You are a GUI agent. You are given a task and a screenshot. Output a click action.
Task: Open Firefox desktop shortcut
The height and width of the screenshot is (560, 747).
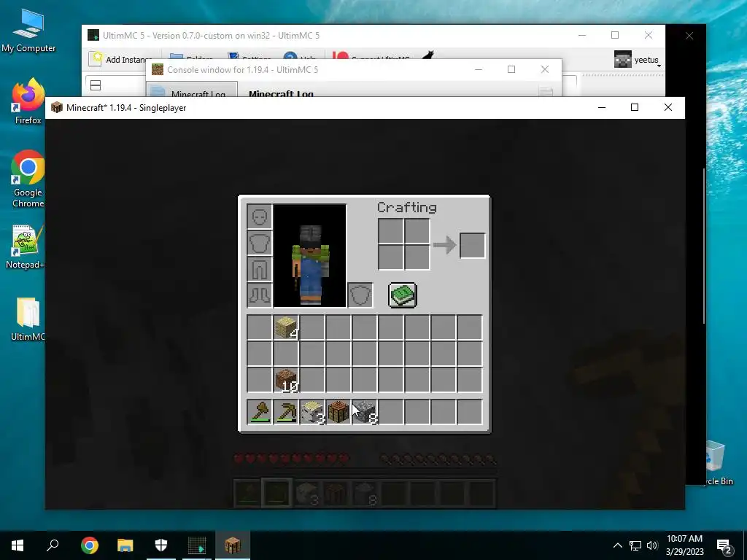[x=28, y=101]
